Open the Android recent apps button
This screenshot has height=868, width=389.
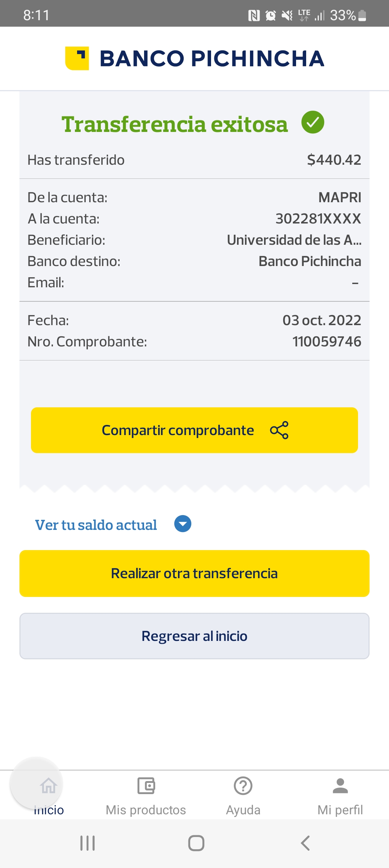click(88, 843)
